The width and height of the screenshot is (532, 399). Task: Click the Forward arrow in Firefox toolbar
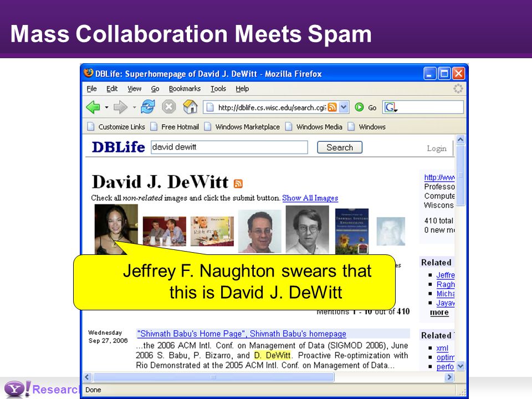pos(120,107)
